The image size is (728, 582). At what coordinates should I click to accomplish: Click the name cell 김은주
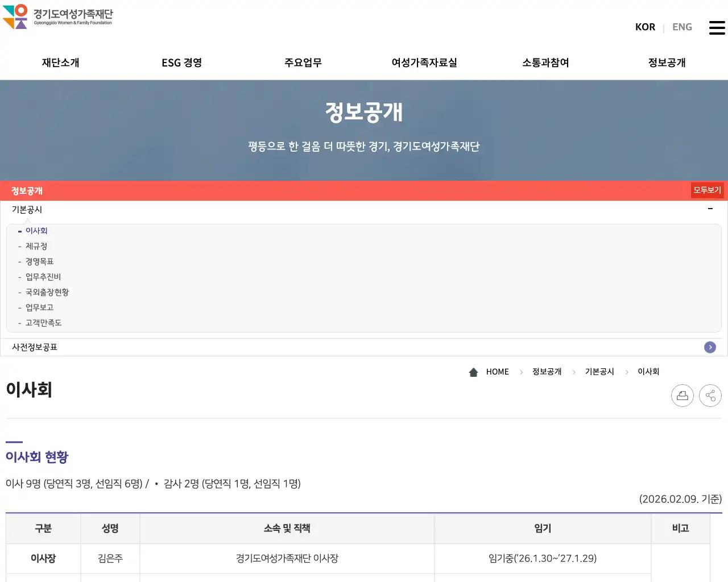coord(110,559)
